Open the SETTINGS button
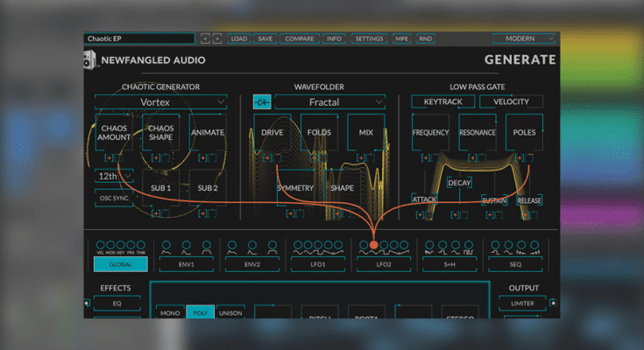This screenshot has width=644, height=350. pos(369,38)
